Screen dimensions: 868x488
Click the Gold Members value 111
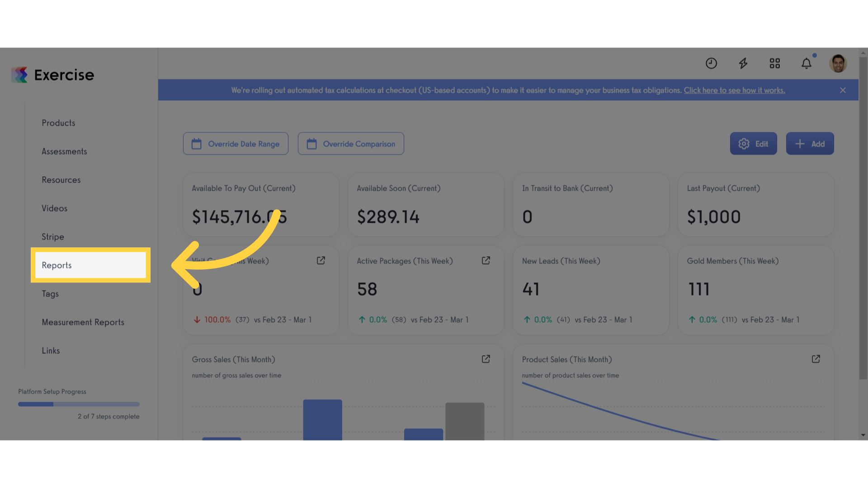click(699, 289)
